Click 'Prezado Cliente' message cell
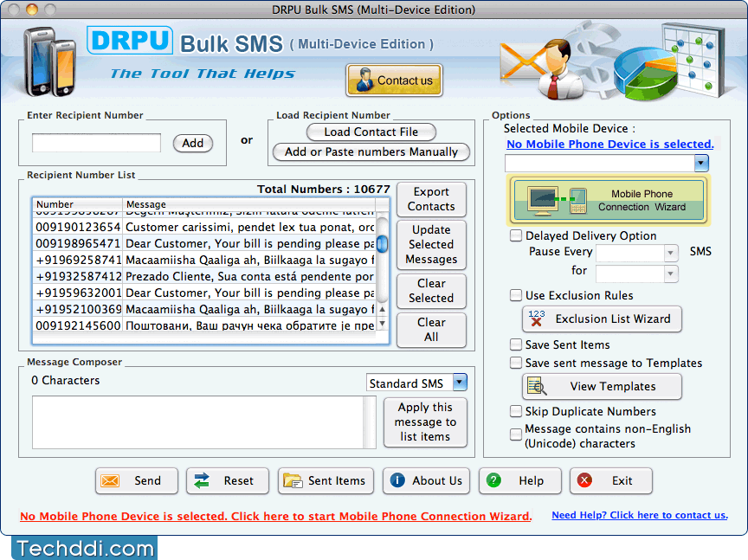 tap(249, 277)
